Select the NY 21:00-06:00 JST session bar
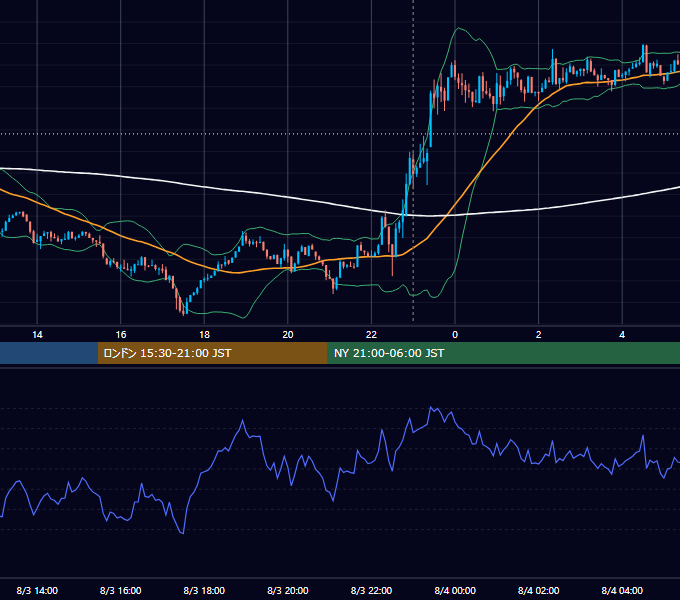The image size is (680, 600). point(503,353)
